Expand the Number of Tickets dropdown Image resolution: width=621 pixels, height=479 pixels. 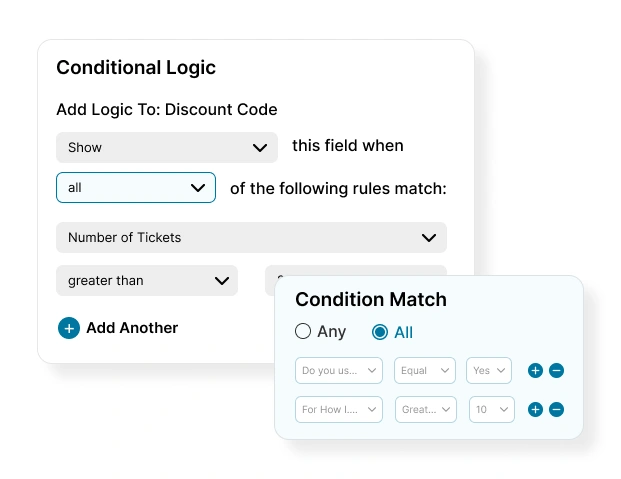(251, 238)
